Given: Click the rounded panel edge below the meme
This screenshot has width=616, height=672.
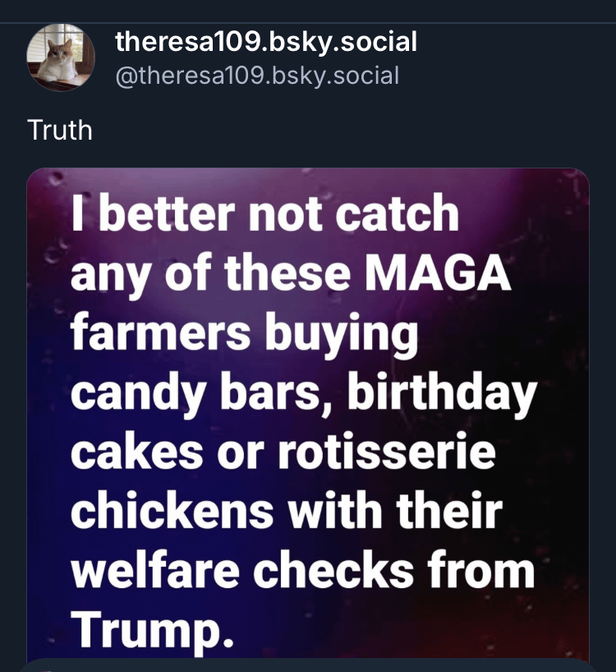Looking at the screenshot, I should pos(307,664).
